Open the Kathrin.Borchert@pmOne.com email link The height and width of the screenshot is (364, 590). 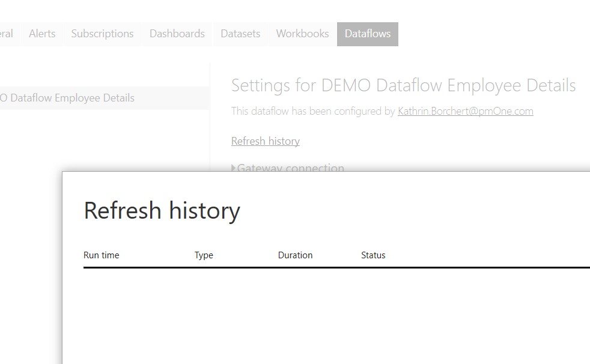[x=466, y=111]
